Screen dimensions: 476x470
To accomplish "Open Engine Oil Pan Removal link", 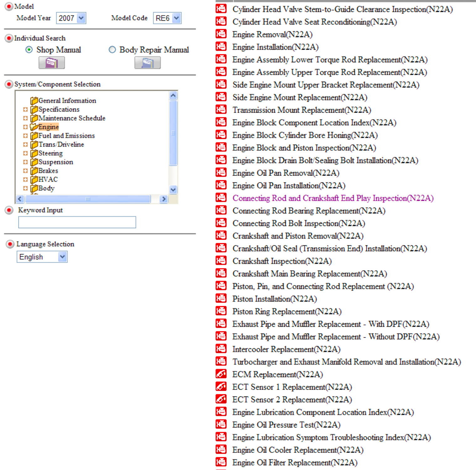I will click(x=286, y=173).
